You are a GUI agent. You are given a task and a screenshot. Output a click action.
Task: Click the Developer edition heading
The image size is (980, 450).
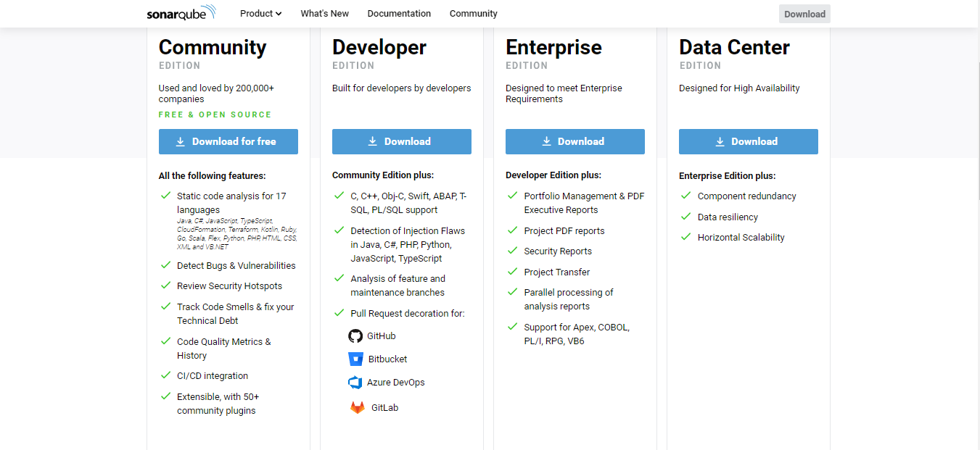[379, 47]
